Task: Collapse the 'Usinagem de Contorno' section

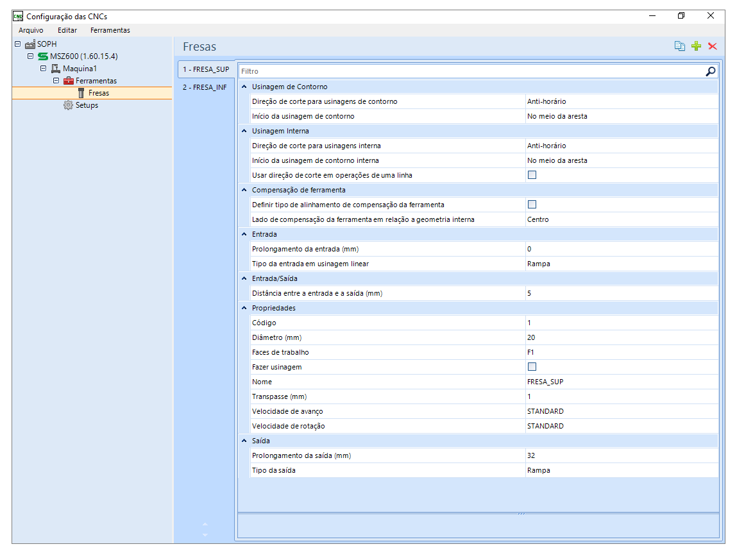Action: pyautogui.click(x=244, y=87)
